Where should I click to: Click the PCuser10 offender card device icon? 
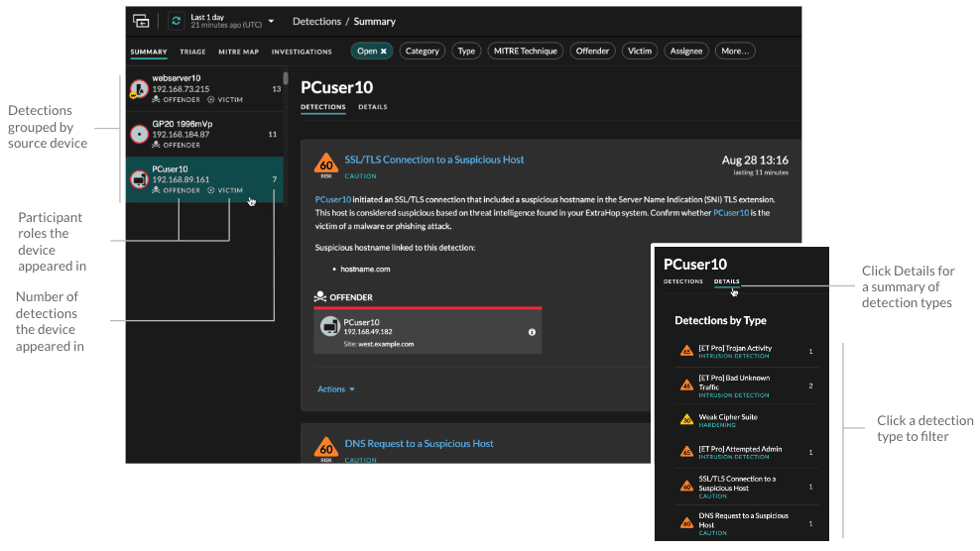330,326
